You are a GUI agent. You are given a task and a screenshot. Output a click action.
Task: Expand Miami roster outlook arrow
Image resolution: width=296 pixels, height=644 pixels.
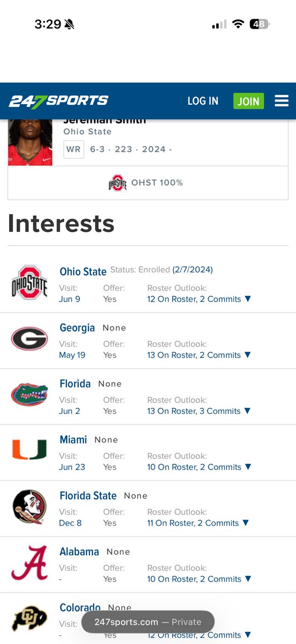coord(248,467)
